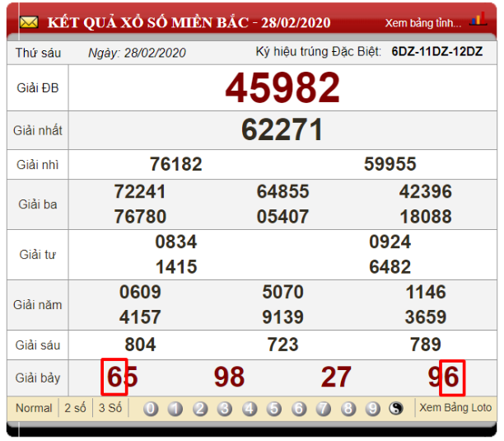Click the envelope icon in the header

(29, 21)
